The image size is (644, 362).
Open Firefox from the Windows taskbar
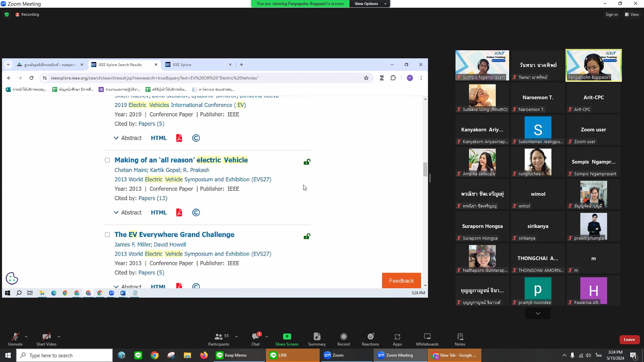(204, 355)
